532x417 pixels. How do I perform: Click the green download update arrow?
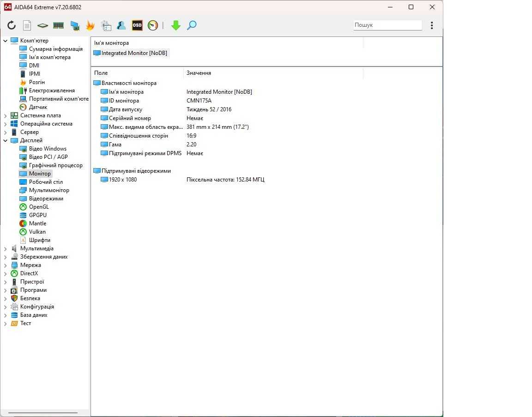(x=176, y=25)
